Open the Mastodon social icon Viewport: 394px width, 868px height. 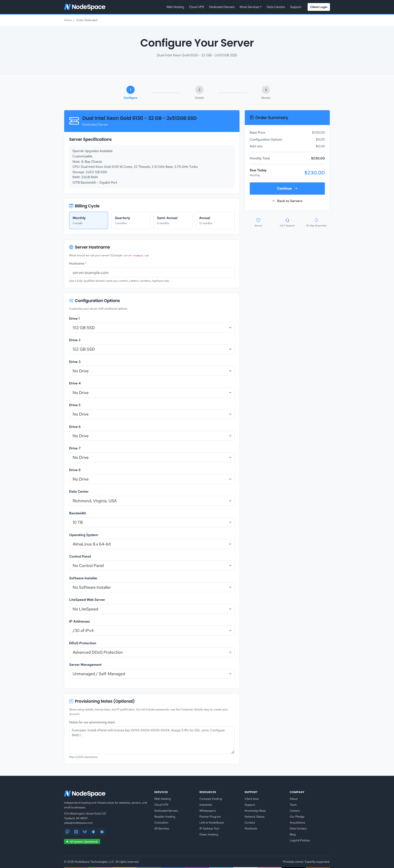(68, 832)
